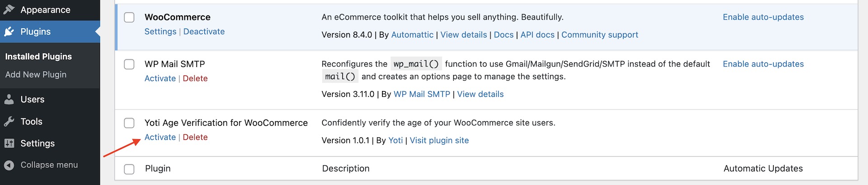Tick the Yoti Age Verification checkbox
The width and height of the screenshot is (868, 185).
coord(129,123)
